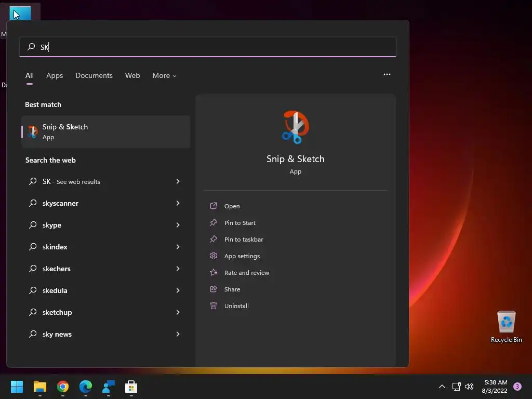
Task: Expand the skindex chevron arrow
Action: (178, 247)
